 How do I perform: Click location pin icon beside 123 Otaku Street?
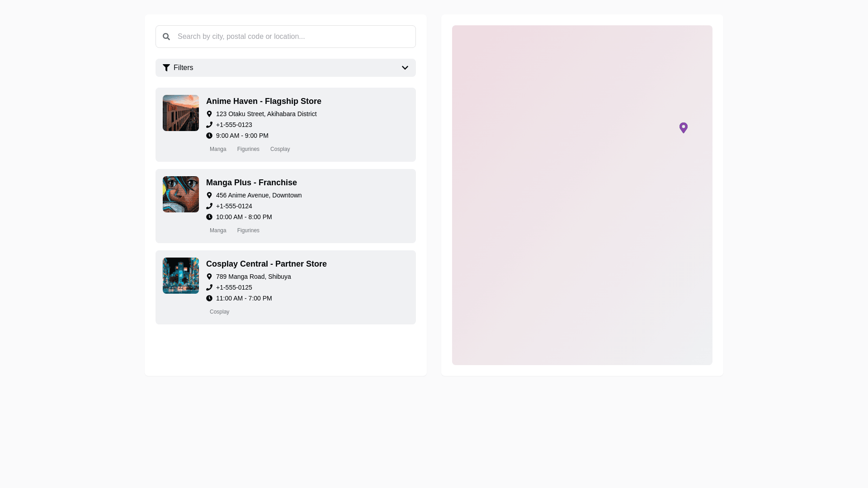click(209, 114)
